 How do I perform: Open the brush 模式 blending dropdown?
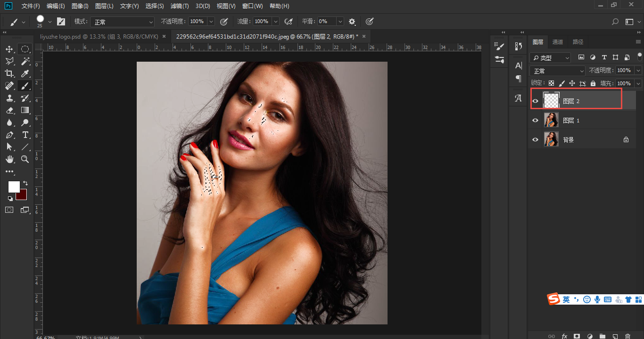click(123, 22)
